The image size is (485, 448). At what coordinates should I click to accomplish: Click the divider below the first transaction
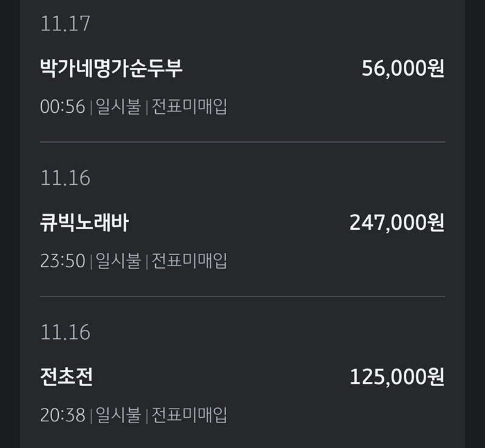click(x=242, y=141)
